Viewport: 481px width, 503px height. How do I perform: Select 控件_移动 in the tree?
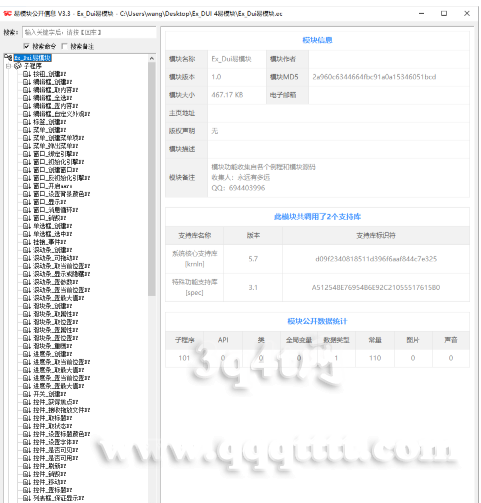[x=50, y=482]
